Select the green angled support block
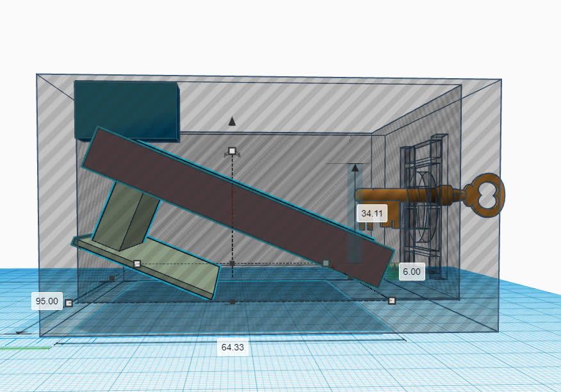561x392 pixels. [x=126, y=216]
